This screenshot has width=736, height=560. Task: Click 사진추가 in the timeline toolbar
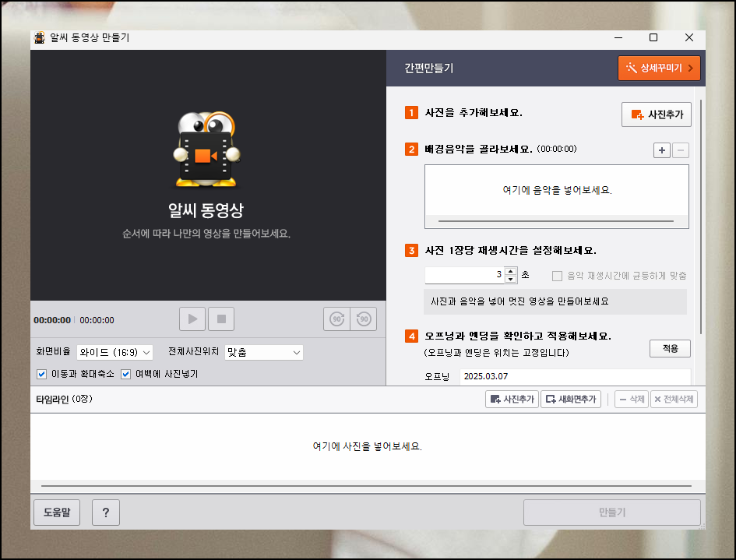click(512, 399)
